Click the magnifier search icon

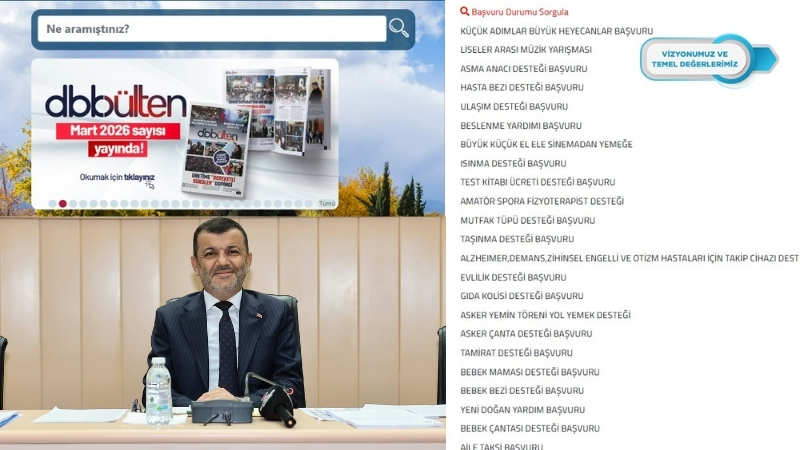[x=398, y=28]
